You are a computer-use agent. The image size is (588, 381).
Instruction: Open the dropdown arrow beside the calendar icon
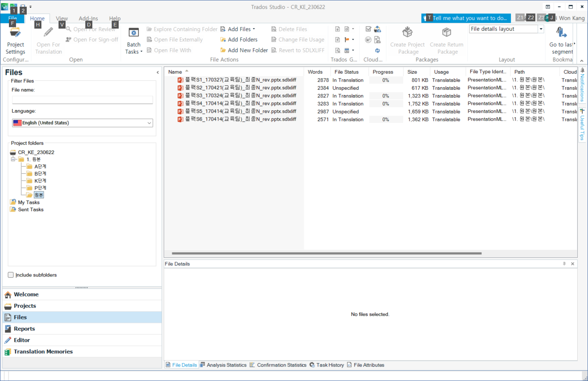pos(353,50)
